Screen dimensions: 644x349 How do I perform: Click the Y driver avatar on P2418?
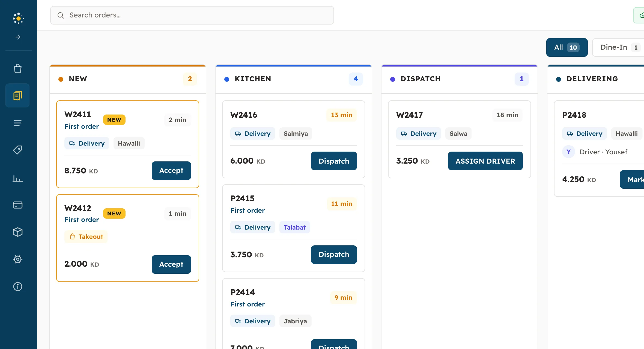coord(569,152)
